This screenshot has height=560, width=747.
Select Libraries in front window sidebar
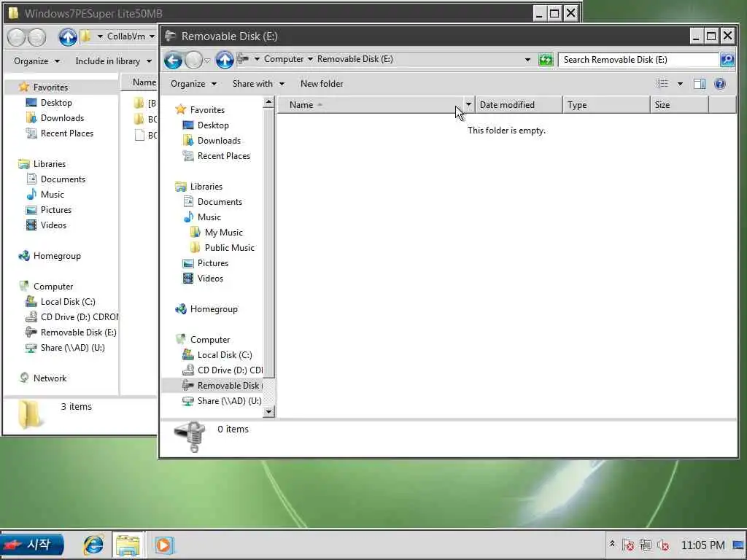tap(206, 187)
